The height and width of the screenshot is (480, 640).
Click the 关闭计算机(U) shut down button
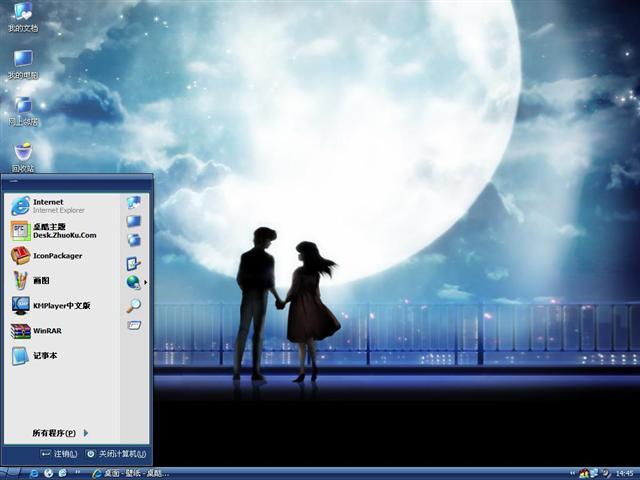coord(116,454)
